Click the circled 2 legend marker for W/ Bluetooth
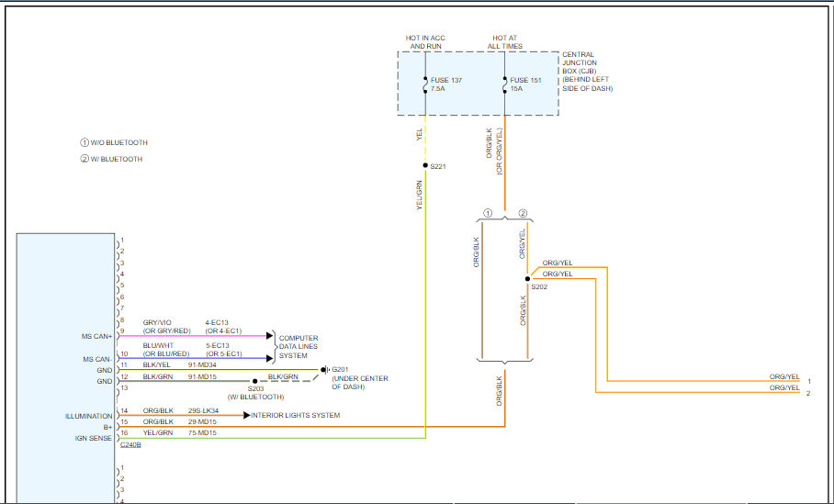 pos(85,160)
